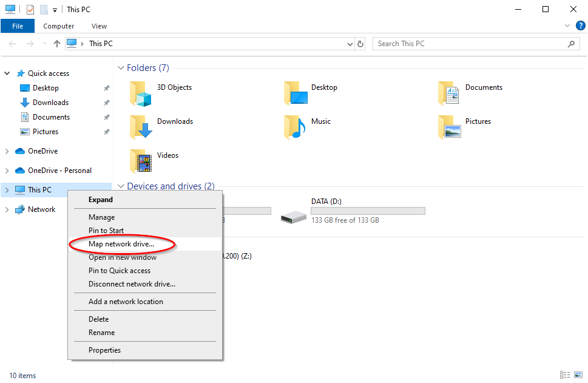Open the address bar history dropdown

pyautogui.click(x=350, y=44)
